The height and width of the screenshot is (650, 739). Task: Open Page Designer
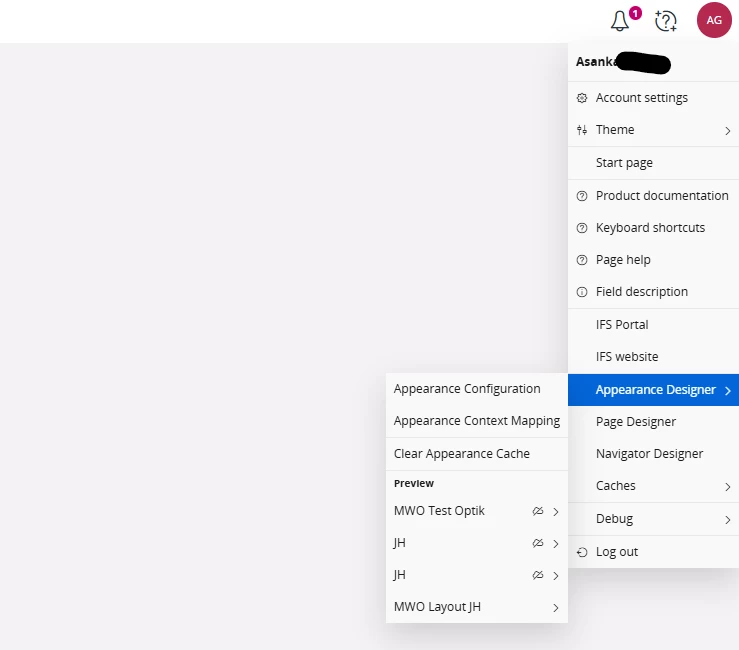(x=653, y=422)
